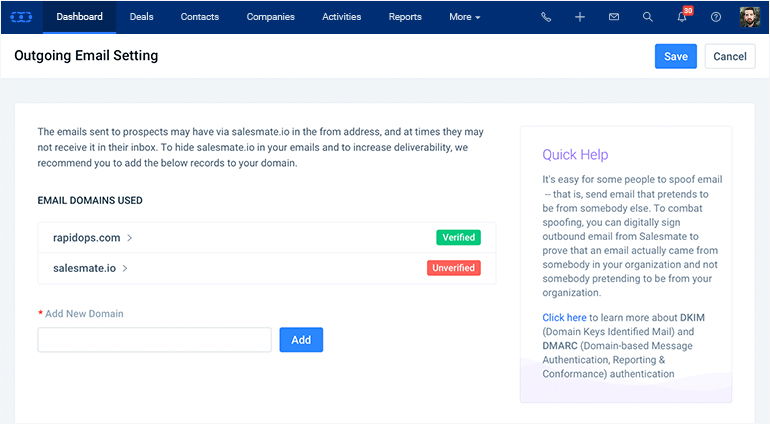
Task: Focus the Add New Domain text field
Action: coord(154,340)
